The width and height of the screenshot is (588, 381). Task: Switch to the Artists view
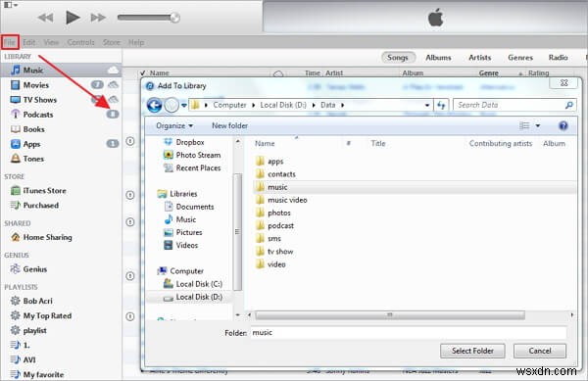[479, 58]
